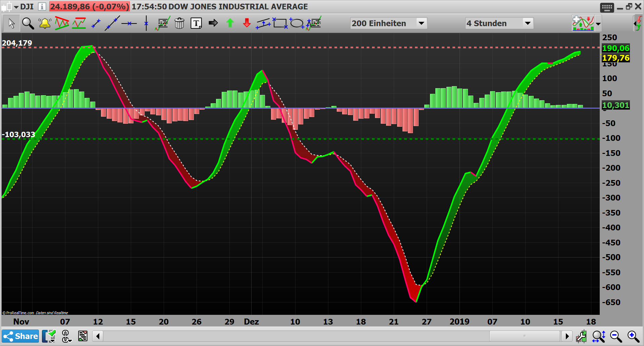Click the horizontal scrollbar thumb
The height and width of the screenshot is (346, 644).
point(525,336)
